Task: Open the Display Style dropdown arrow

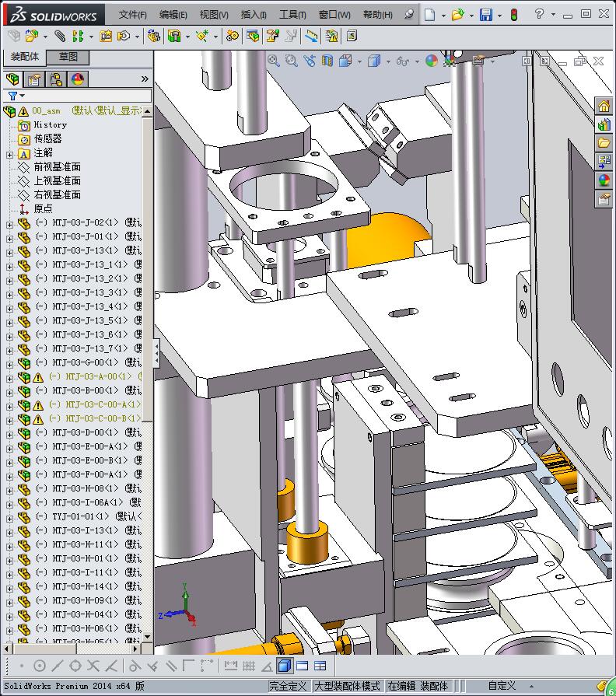Action: coord(388,61)
